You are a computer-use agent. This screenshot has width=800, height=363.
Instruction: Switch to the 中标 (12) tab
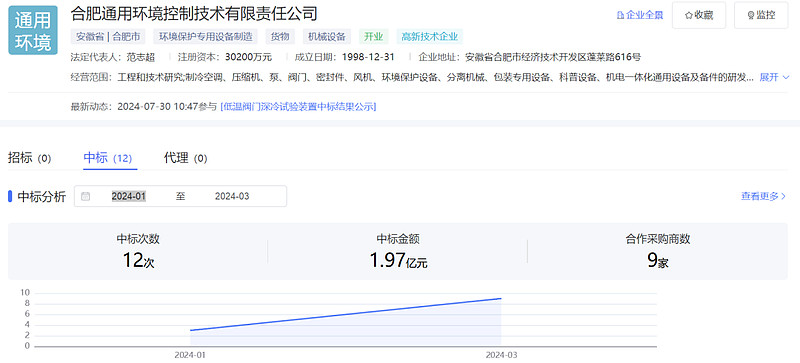coord(108,158)
